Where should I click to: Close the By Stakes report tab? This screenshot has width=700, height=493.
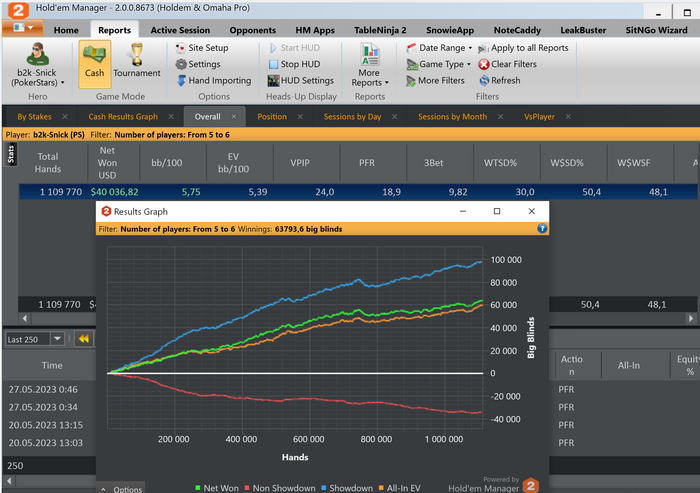(65, 117)
